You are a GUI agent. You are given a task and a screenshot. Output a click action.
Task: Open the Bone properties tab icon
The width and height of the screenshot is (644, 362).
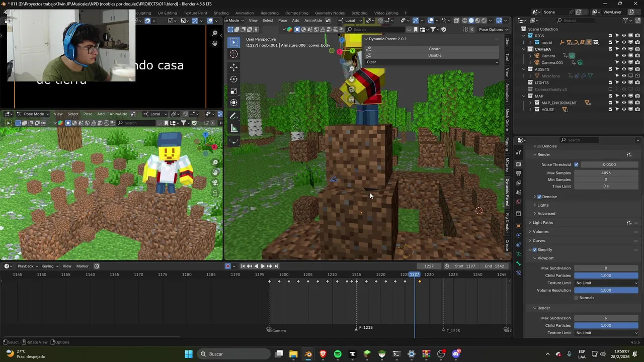[x=519, y=263]
